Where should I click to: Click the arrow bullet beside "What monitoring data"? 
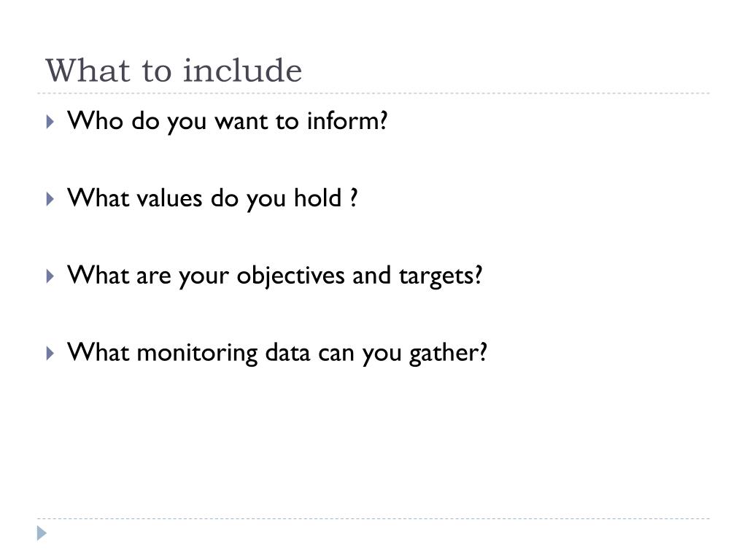(50, 354)
